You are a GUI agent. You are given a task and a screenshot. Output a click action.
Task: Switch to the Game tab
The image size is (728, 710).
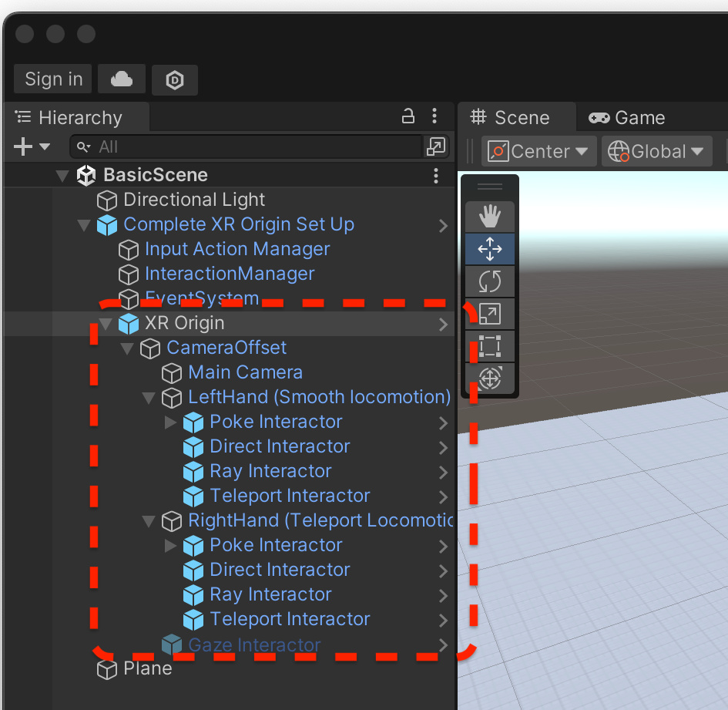point(634,117)
